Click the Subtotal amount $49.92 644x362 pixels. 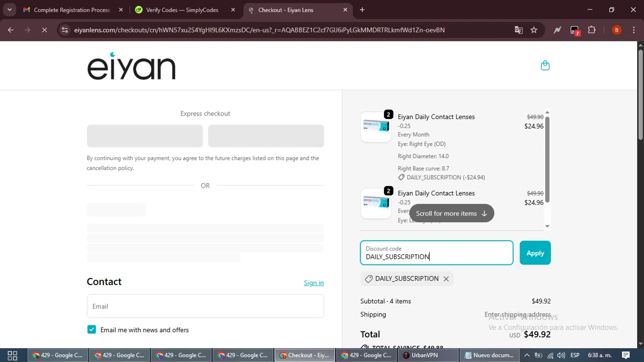pos(541,301)
